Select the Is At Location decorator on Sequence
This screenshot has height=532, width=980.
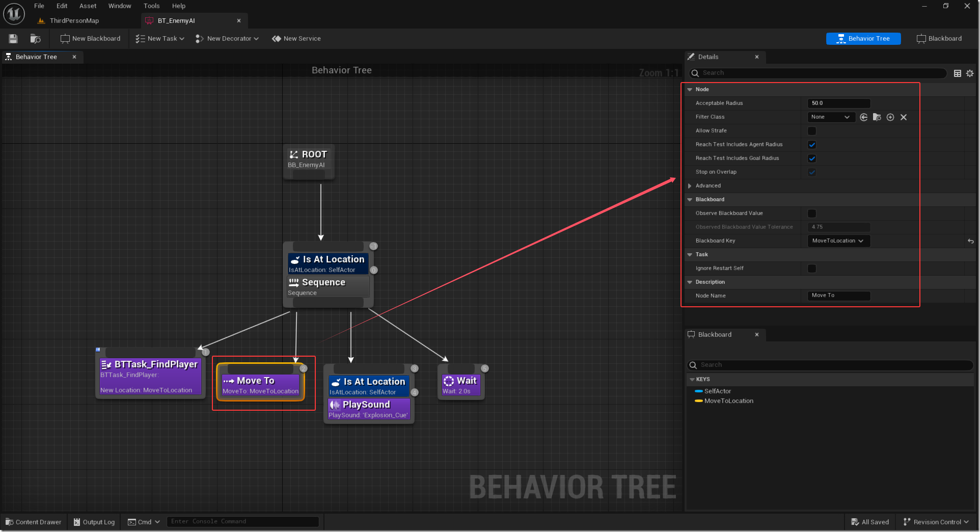click(328, 263)
